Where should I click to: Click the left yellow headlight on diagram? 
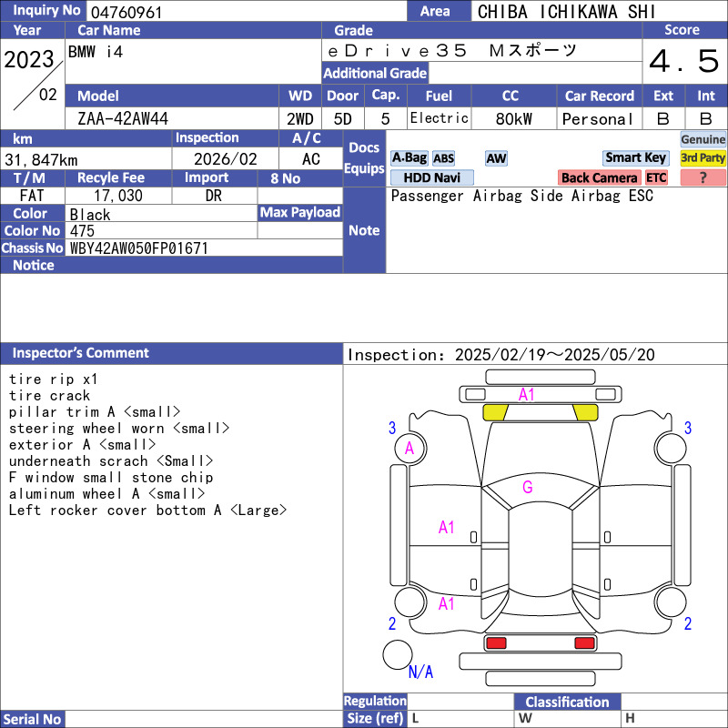(494, 412)
